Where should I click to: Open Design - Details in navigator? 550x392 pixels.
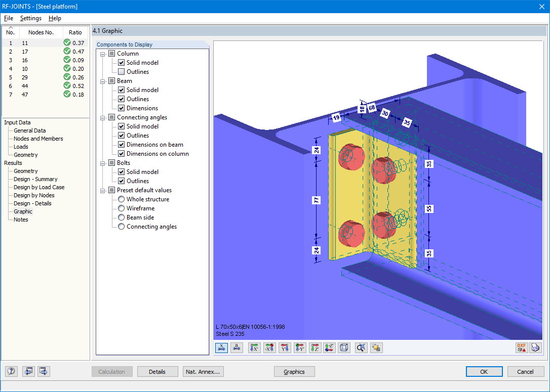(32, 203)
